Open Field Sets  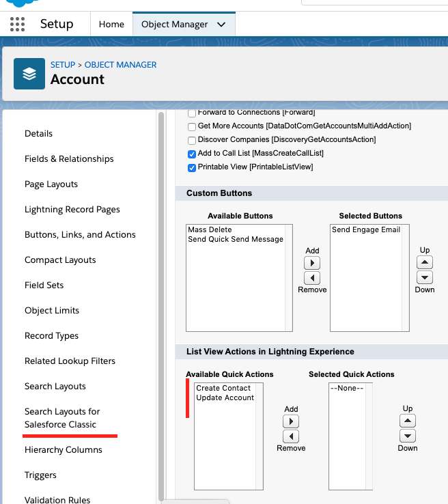point(44,285)
